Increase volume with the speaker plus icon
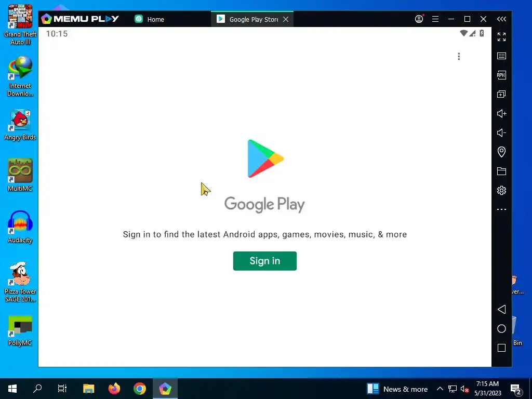Screen dimensions: 532x399 [x=501, y=113]
